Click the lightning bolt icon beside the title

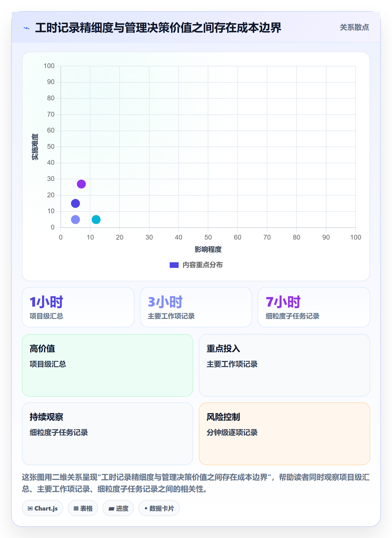[x=27, y=28]
